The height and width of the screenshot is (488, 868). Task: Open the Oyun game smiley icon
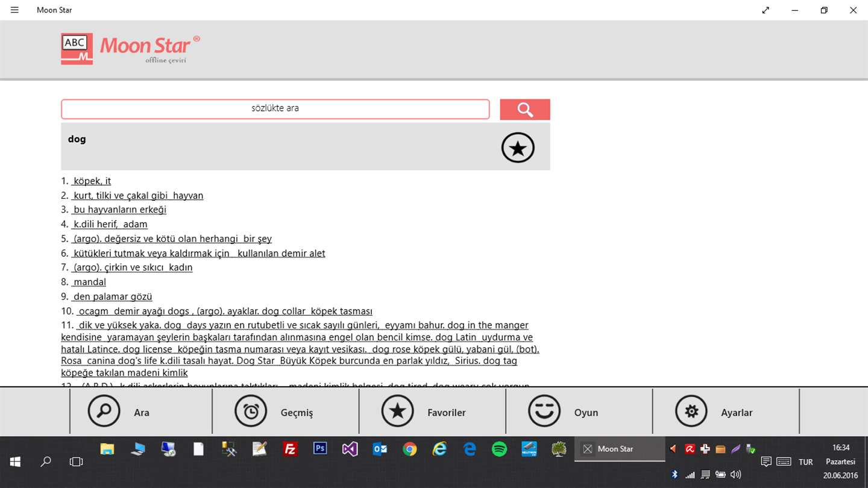(x=544, y=411)
